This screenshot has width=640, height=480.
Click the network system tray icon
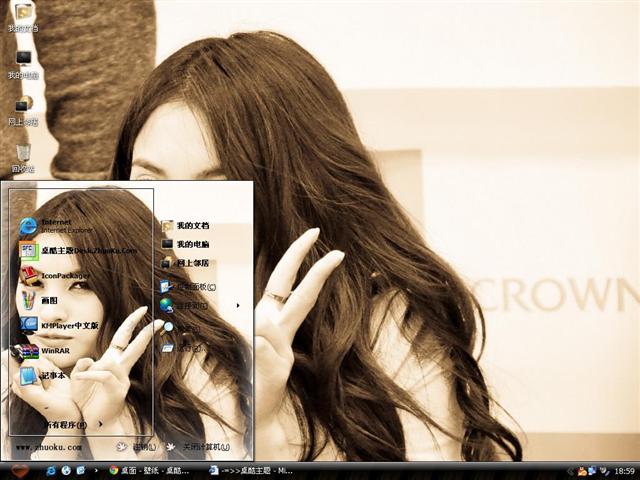[x=592, y=471]
